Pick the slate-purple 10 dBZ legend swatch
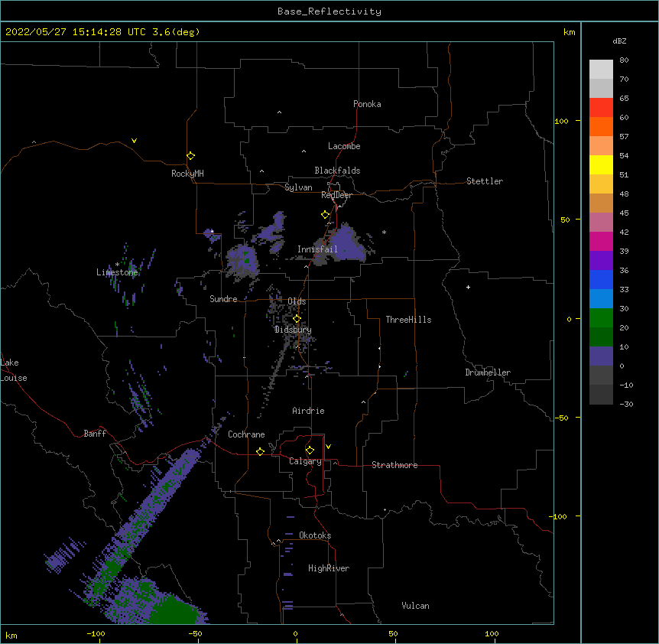Screen dimensions: 659x644 (x=601, y=356)
